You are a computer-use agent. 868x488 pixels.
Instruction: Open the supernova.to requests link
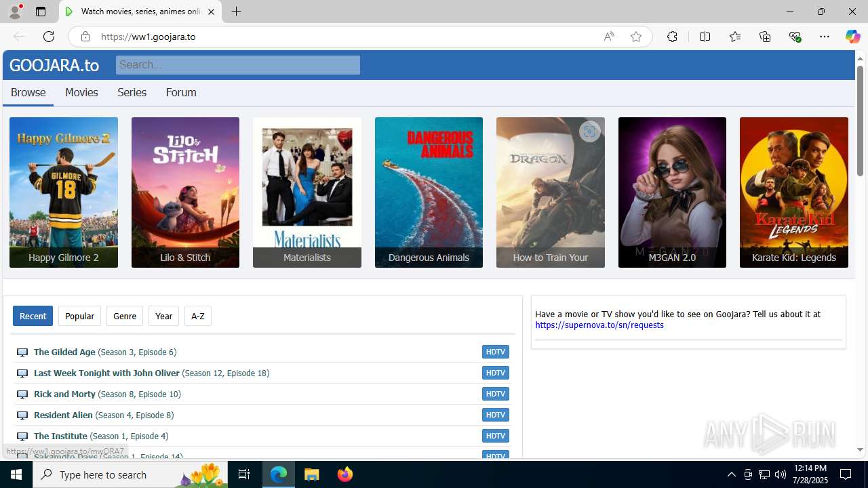599,325
